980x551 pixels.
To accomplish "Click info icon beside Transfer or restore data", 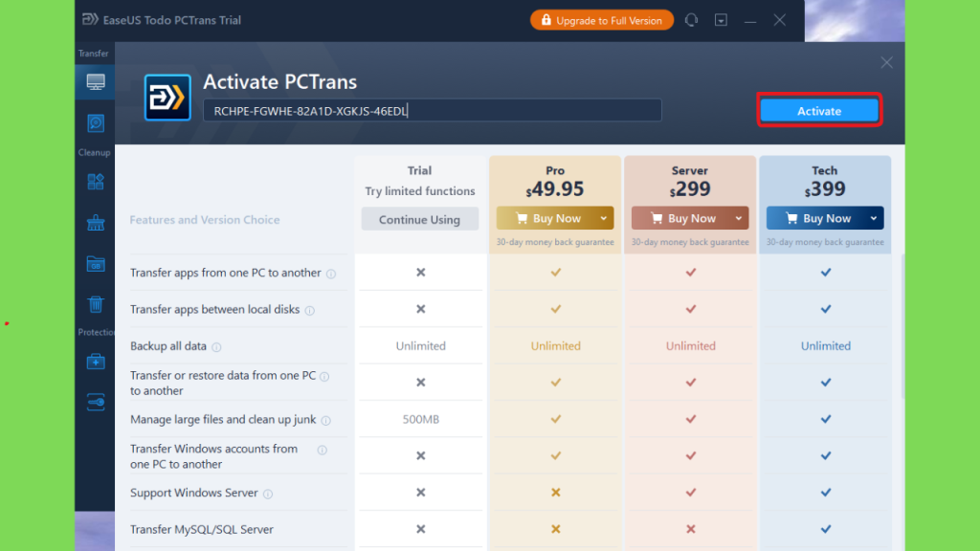I will coord(324,376).
